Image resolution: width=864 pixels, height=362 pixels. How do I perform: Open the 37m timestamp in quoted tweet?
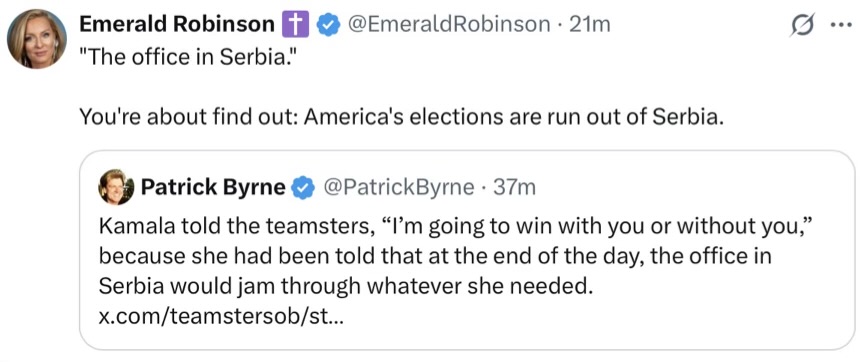click(514, 188)
